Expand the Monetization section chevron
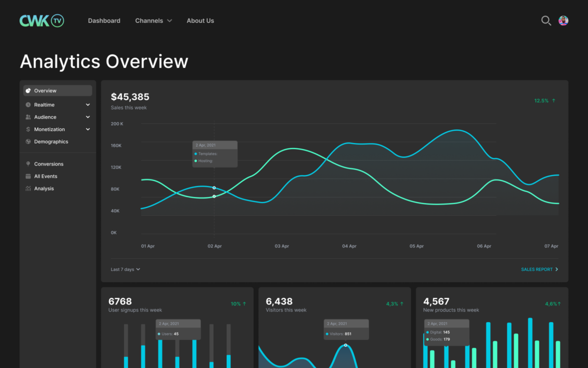Viewport: 588px width, 368px height. point(87,129)
